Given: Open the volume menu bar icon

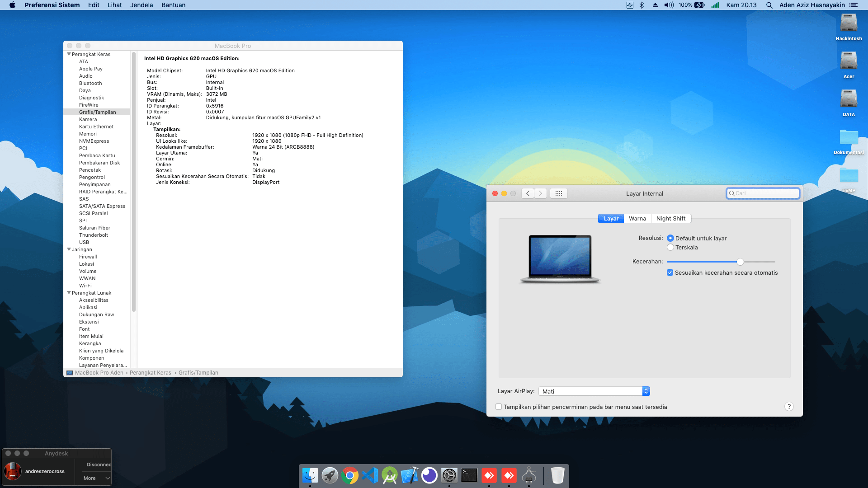Looking at the screenshot, I should point(669,5).
